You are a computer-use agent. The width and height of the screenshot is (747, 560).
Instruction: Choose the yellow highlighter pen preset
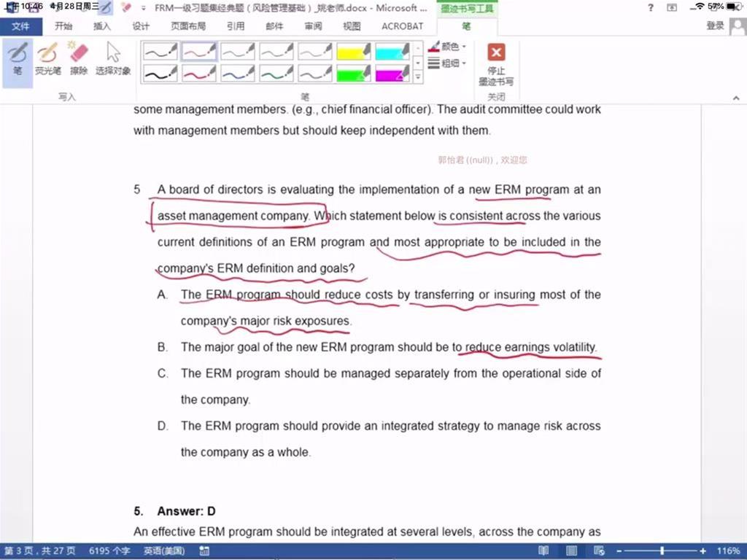pos(354,51)
